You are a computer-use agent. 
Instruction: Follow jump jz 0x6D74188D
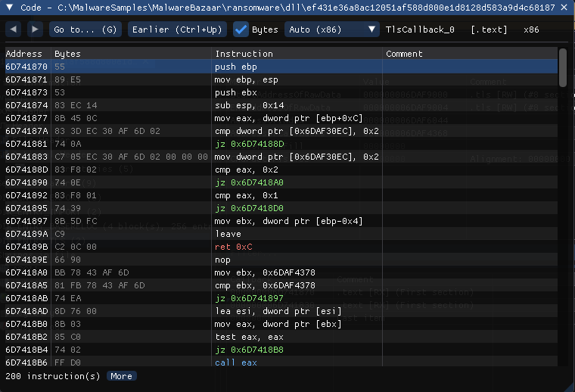[250, 144]
